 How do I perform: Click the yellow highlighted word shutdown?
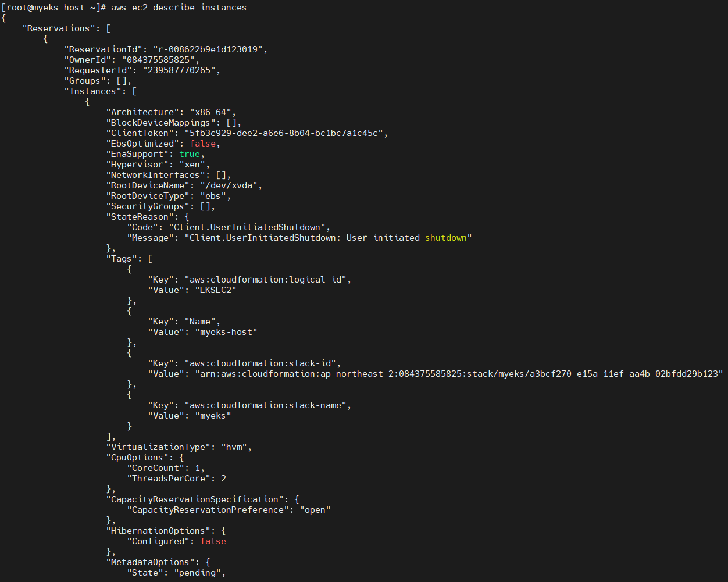(445, 238)
